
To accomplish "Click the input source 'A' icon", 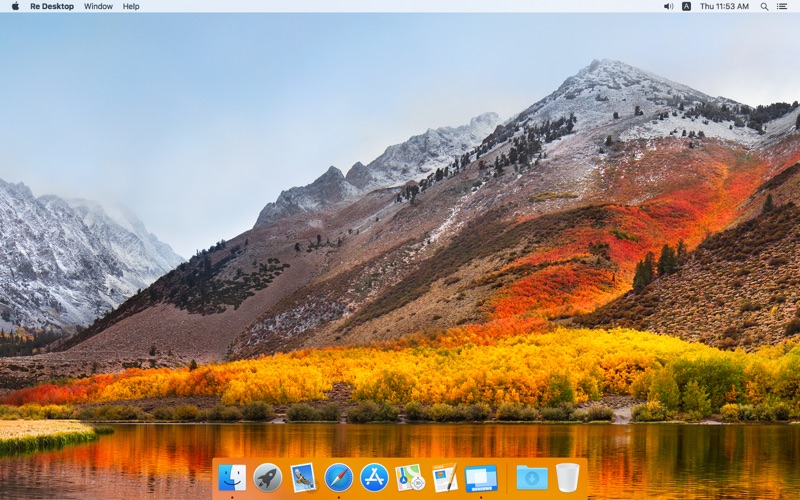I will click(687, 6).
